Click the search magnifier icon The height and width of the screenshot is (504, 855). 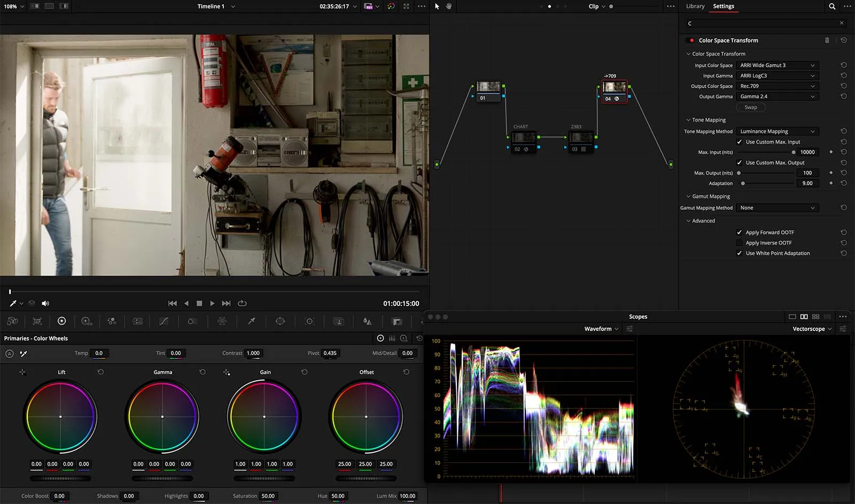(832, 6)
